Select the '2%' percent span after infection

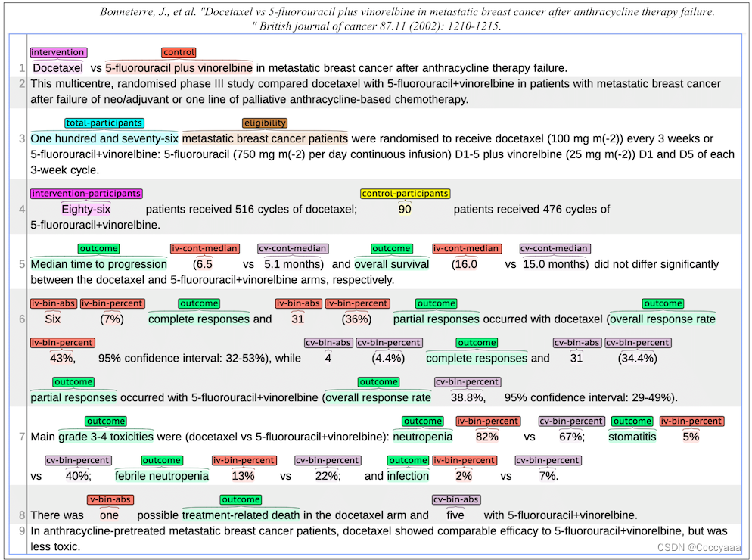465,476
